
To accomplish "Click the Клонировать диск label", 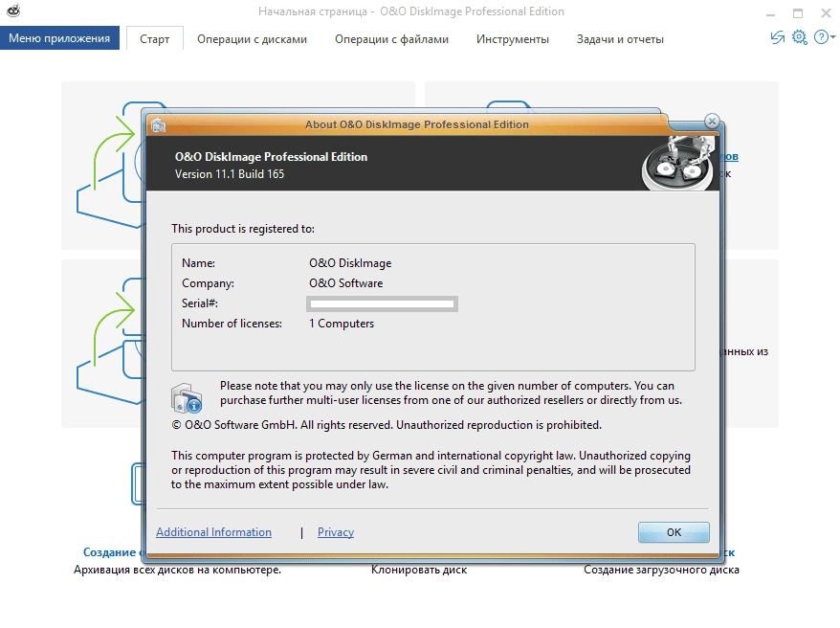I will (x=419, y=570).
